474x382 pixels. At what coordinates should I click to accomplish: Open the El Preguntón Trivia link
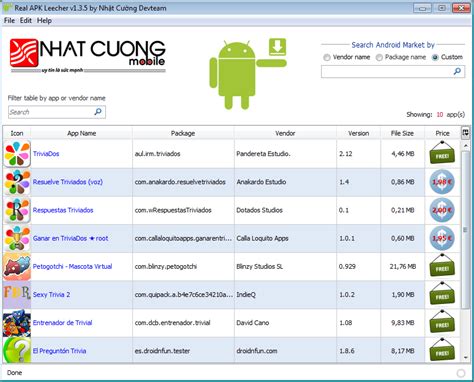tap(59, 351)
